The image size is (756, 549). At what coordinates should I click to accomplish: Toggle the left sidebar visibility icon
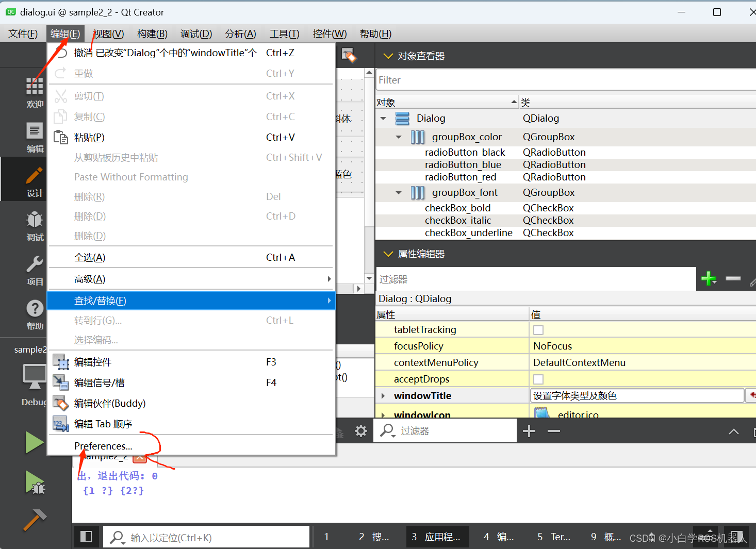86,537
